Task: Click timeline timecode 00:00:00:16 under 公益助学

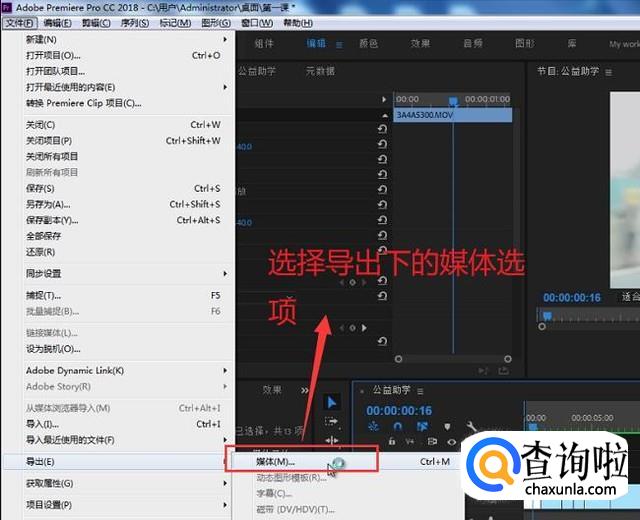Action: 399,410
